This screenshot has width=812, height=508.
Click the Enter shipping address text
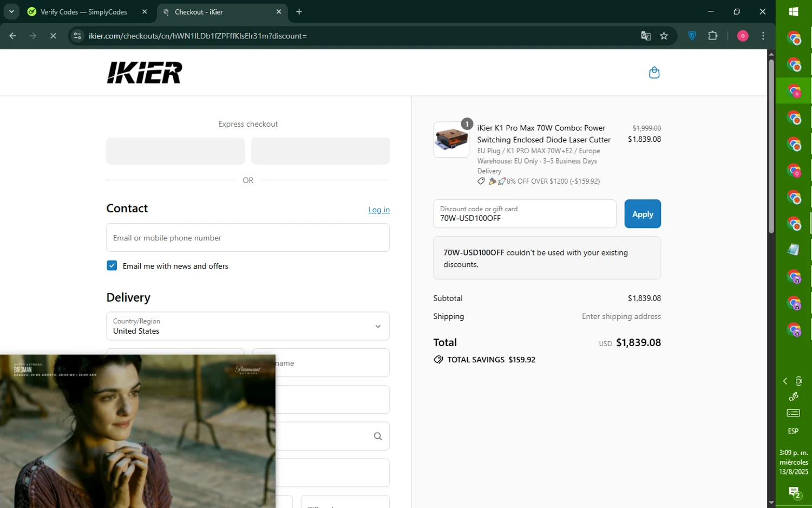tap(621, 316)
